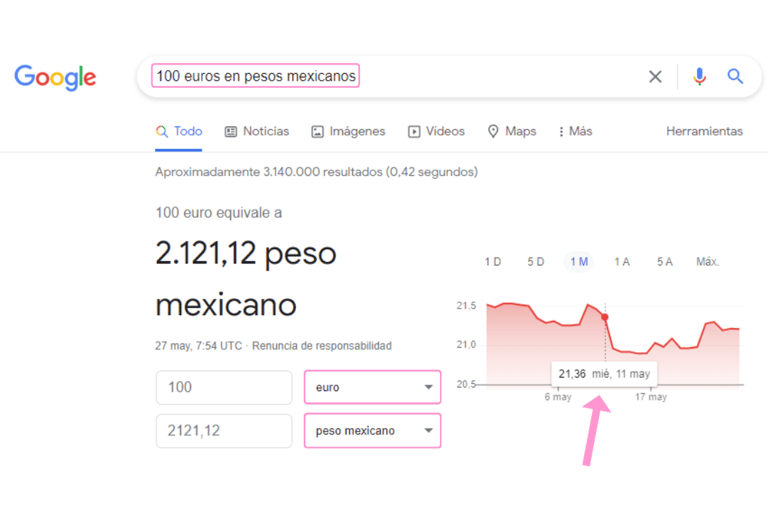Select the 5 D chart range
This screenshot has width=768, height=511.
click(x=535, y=262)
